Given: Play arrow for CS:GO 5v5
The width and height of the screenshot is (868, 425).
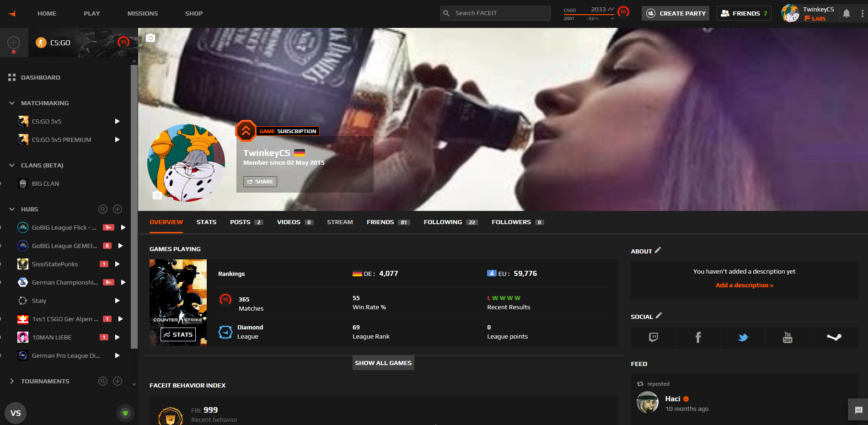Looking at the screenshot, I should pyautogui.click(x=117, y=121).
